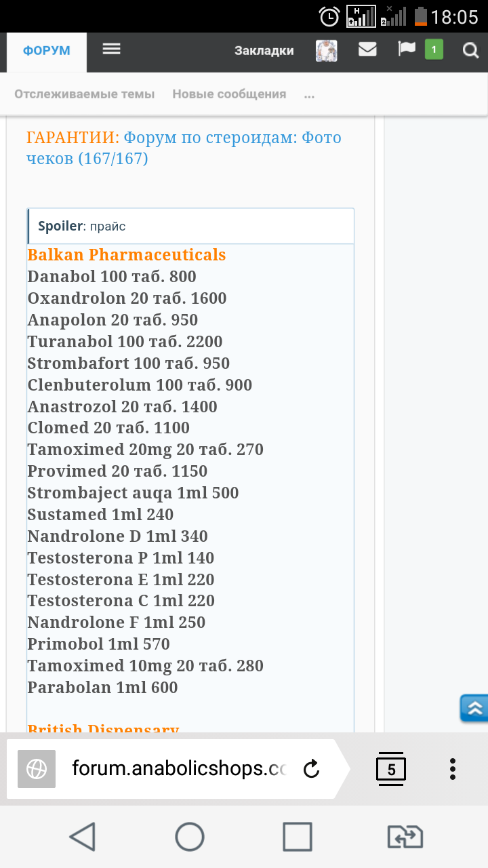This screenshot has height=868, width=488.
Task: Open the forum search magnifier
Action: [x=470, y=50]
